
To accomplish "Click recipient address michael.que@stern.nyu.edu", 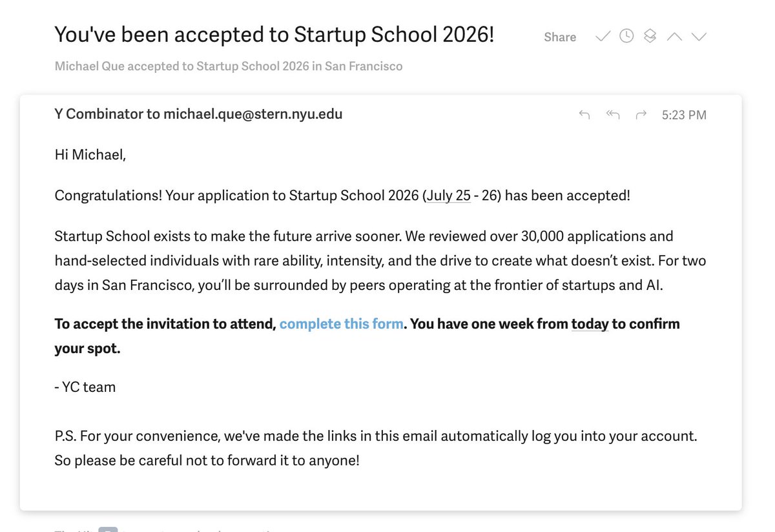I will (x=253, y=114).
